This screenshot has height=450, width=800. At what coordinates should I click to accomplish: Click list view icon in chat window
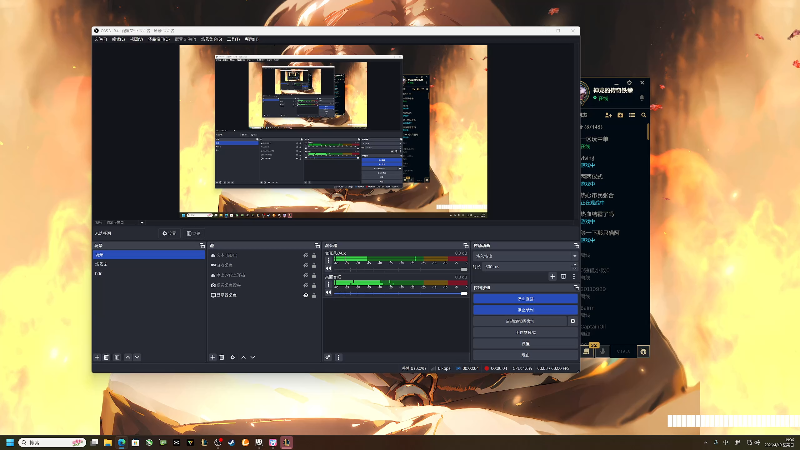coord(632,115)
